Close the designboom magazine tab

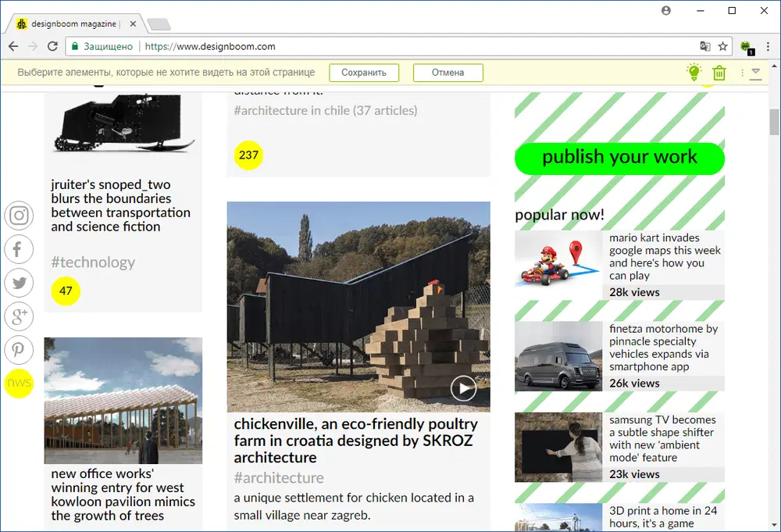[x=133, y=23]
